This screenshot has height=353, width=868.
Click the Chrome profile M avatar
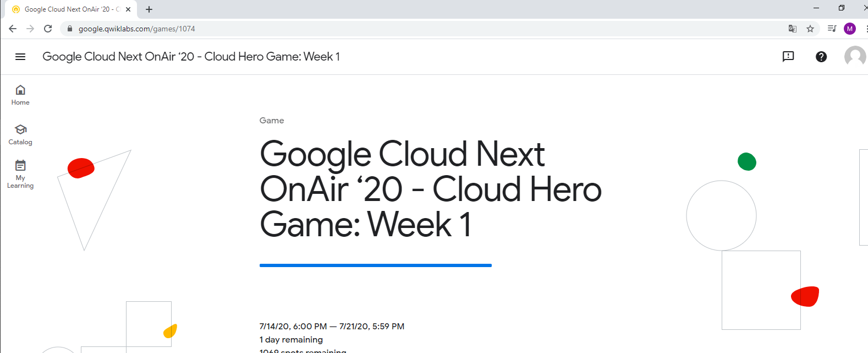pos(850,29)
